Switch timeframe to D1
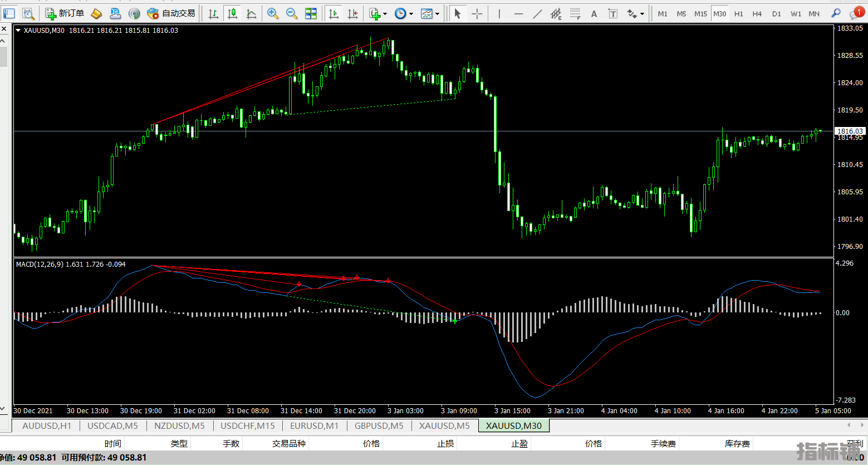This screenshot has width=868, height=465. [777, 13]
